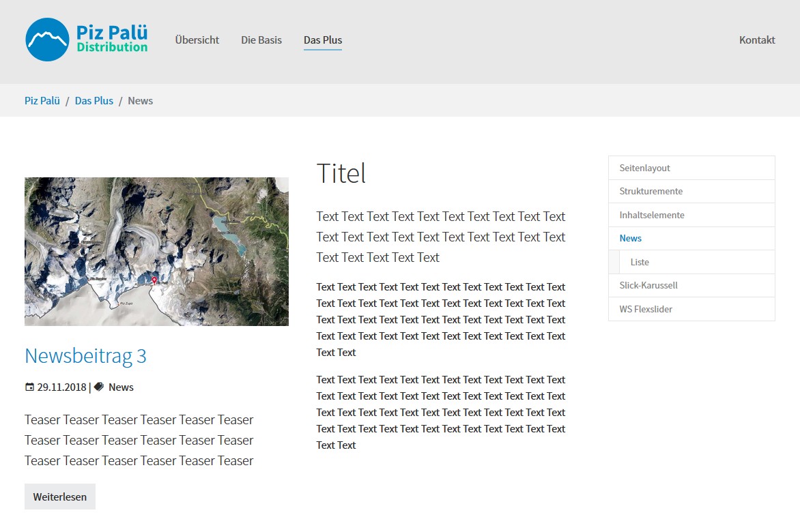Image resolution: width=800 pixels, height=532 pixels.
Task: Click the Piz Palü mountain logo
Action: point(46,40)
